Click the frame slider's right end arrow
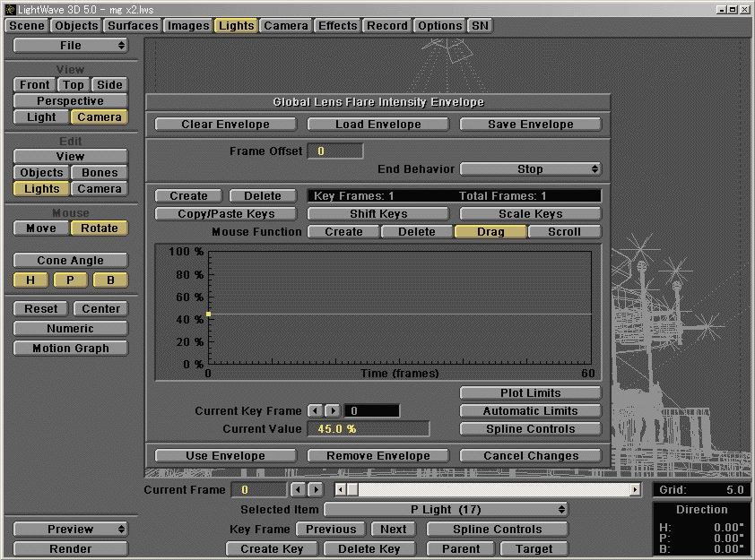755x560 pixels. tap(636, 490)
